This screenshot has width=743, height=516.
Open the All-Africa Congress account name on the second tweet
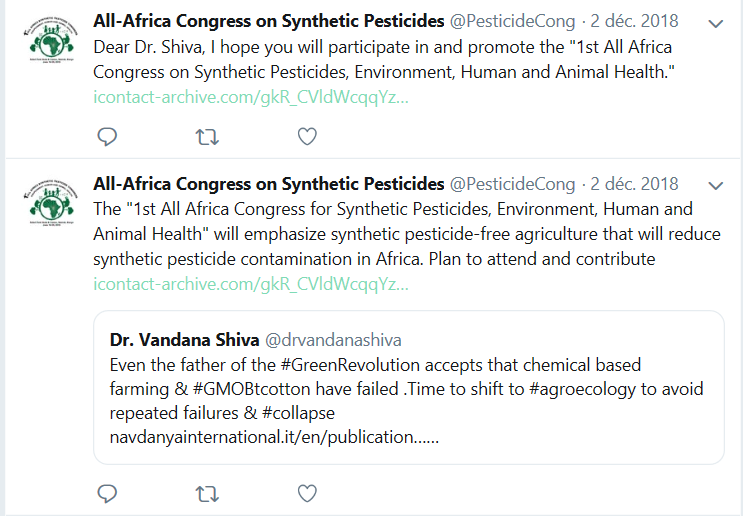269,184
